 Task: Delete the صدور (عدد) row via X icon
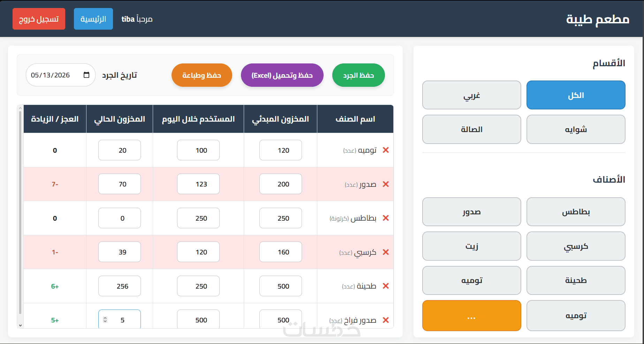click(x=386, y=184)
